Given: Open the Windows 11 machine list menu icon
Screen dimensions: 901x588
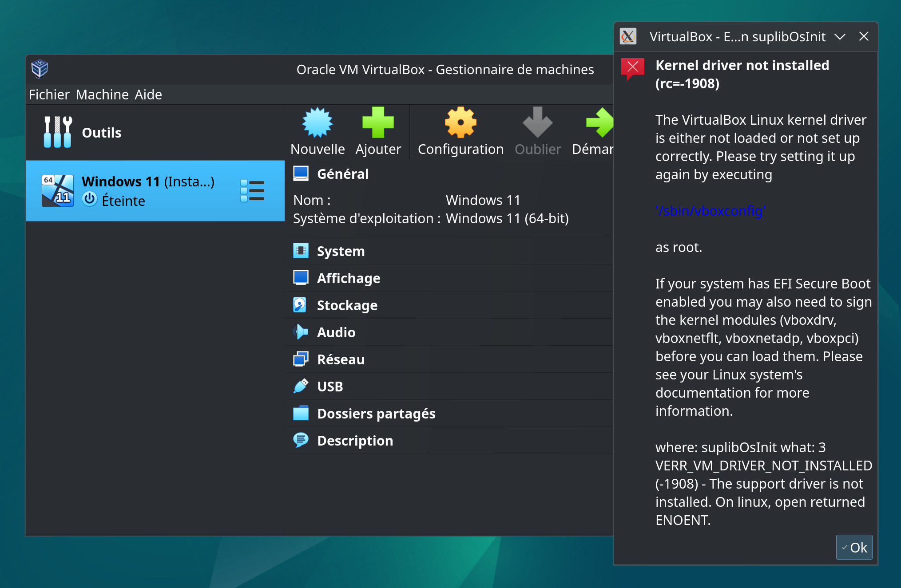Looking at the screenshot, I should (252, 190).
